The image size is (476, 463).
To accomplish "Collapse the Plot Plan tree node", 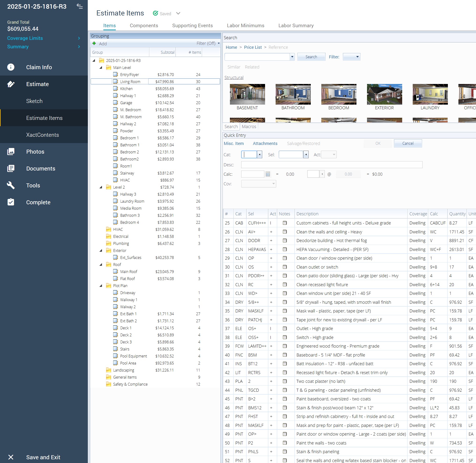I will point(101,286).
